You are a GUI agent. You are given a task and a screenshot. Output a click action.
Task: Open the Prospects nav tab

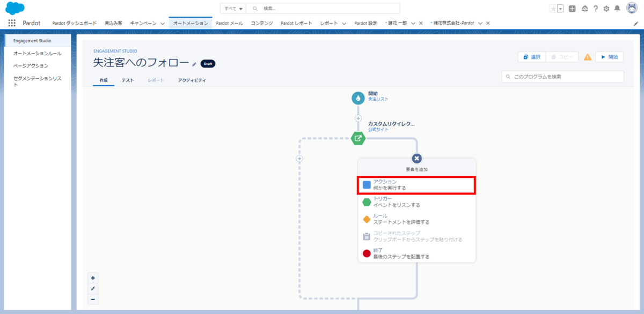coord(113,24)
